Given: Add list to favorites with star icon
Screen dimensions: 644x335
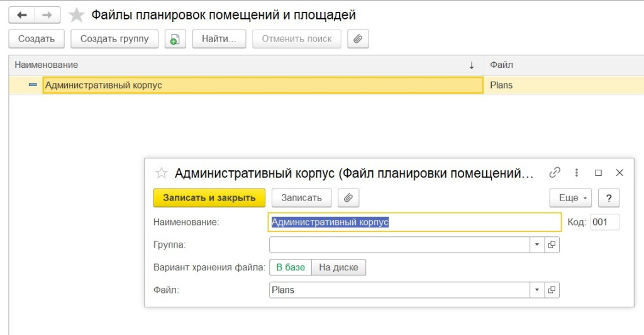Looking at the screenshot, I should point(77,14).
